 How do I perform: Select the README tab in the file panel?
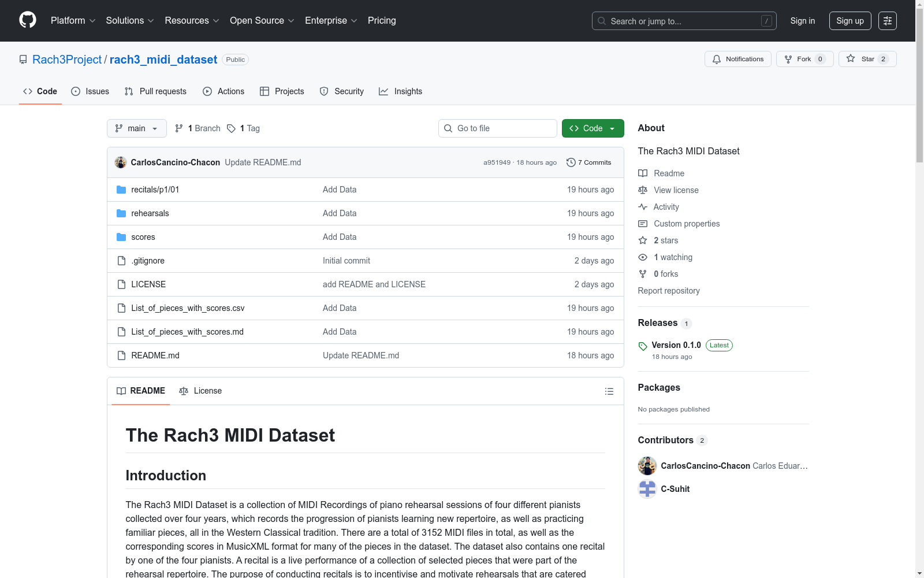[141, 391]
